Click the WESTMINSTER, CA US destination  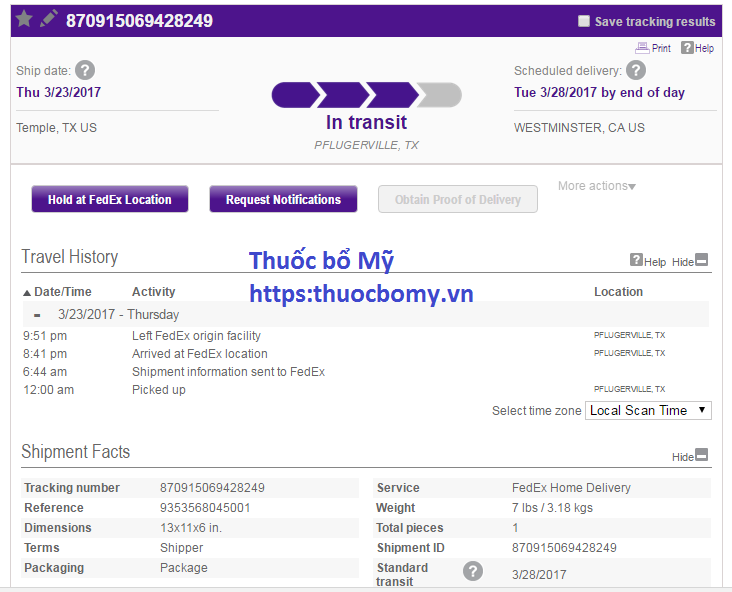click(579, 127)
